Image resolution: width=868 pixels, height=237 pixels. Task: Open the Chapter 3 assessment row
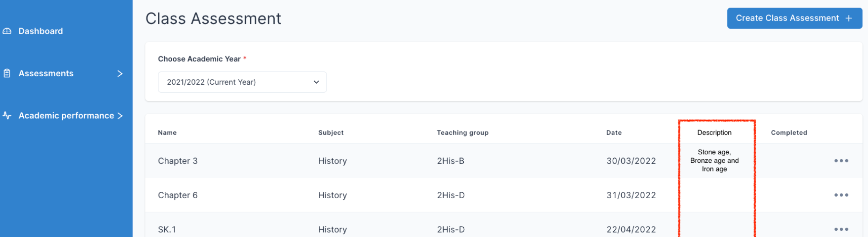coord(504,161)
